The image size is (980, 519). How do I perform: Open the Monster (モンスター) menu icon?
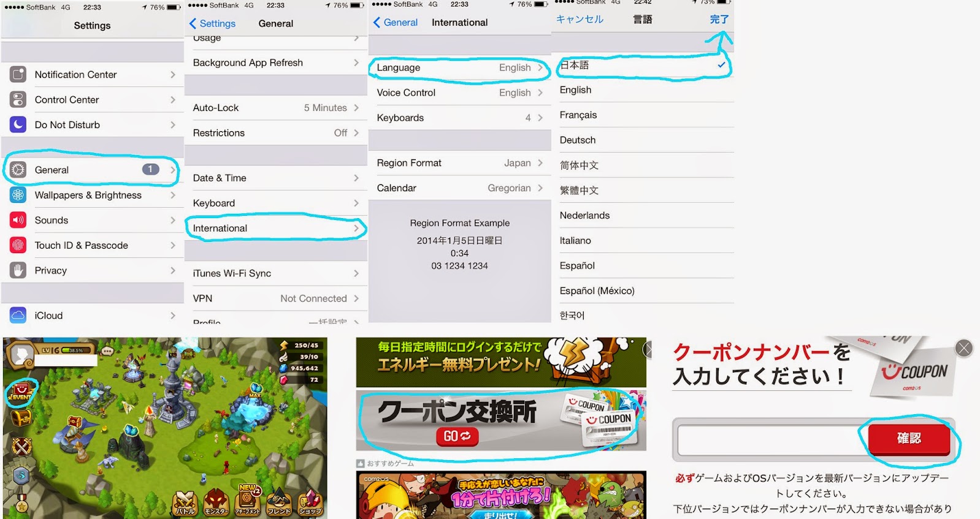click(216, 502)
